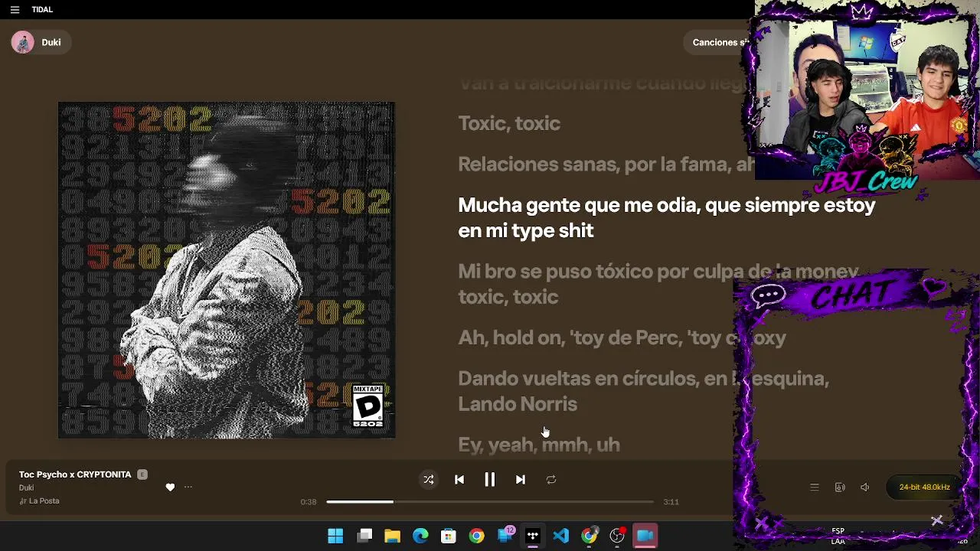Open the Canciones tab button

[x=718, y=42]
